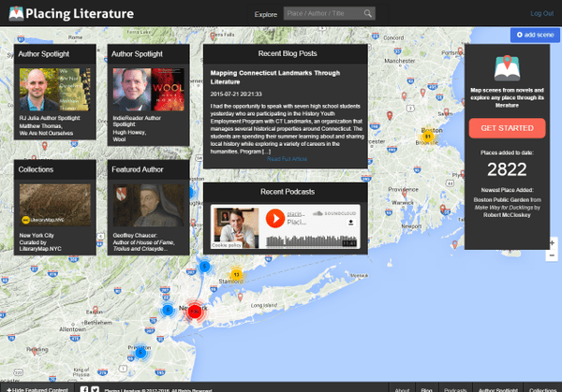Select the Author Spotlight footer tab

tap(497, 388)
